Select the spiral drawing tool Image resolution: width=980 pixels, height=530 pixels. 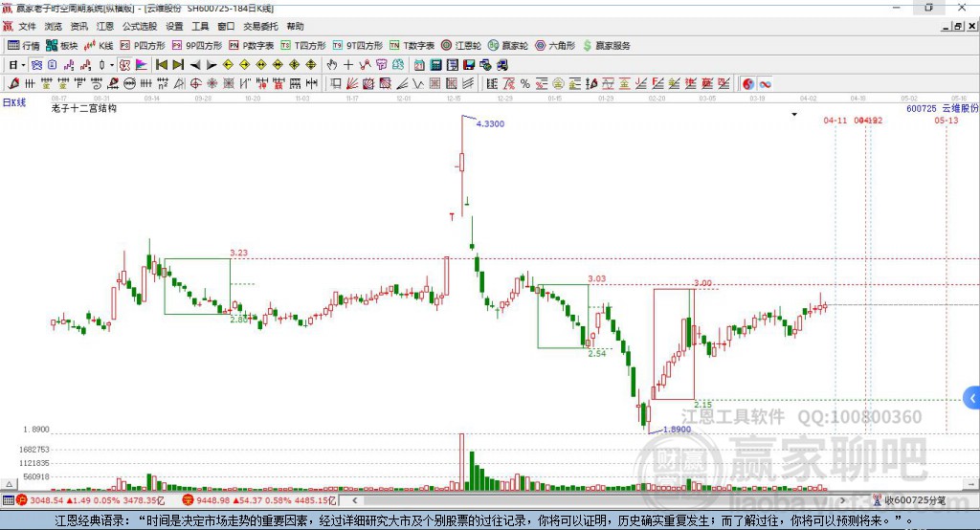coord(97,84)
